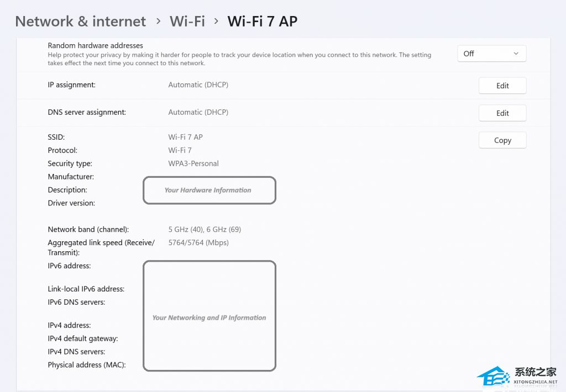Click the IP assignment: label
Image resolution: width=566 pixels, height=392 pixels.
click(x=71, y=84)
